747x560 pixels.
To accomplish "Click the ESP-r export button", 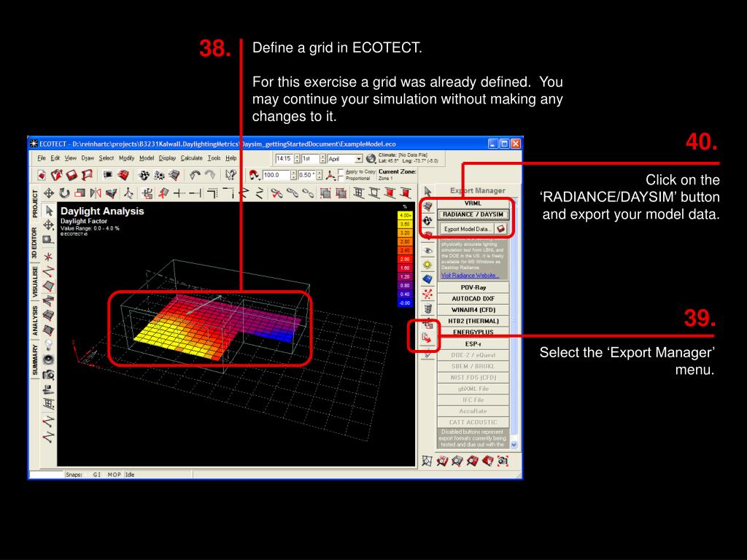I will coord(473,344).
